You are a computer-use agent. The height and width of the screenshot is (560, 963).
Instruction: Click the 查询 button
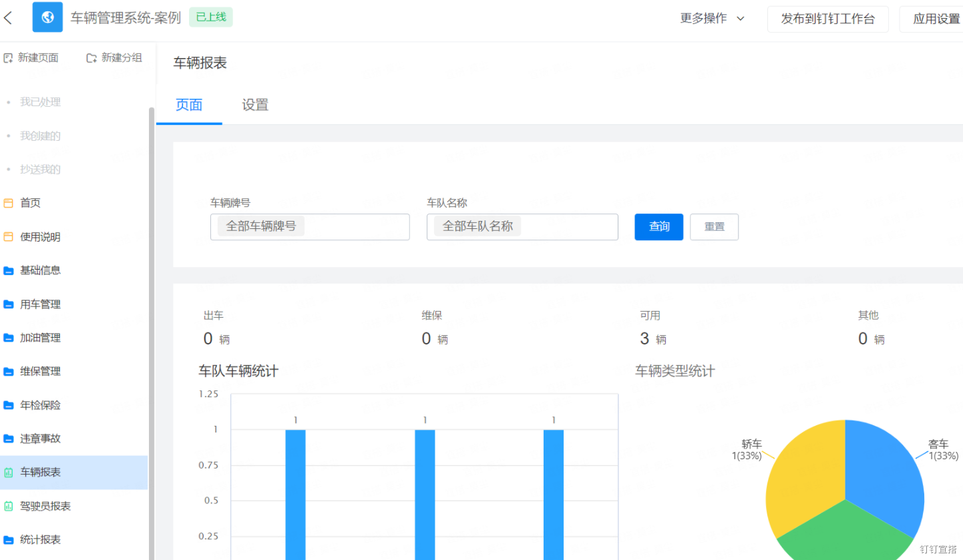click(659, 227)
